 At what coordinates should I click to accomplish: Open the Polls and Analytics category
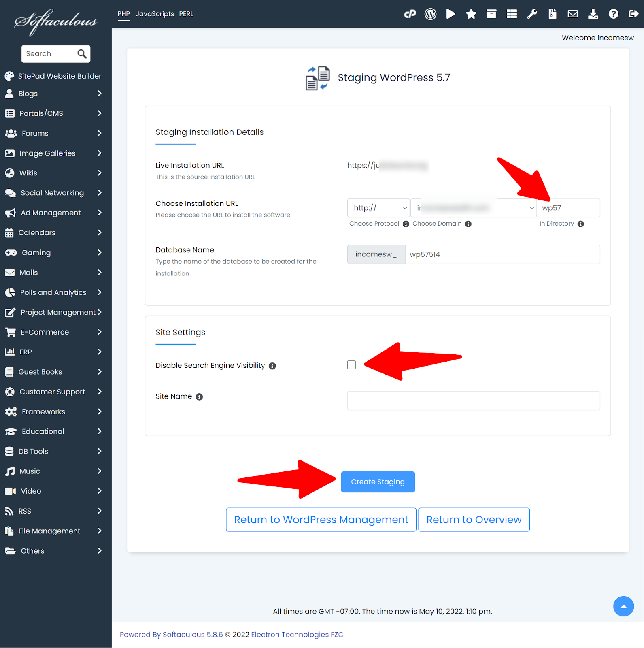53,292
